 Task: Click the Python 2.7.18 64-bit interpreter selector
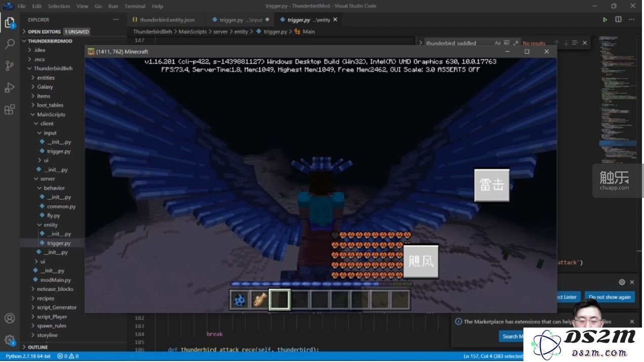[x=28, y=356]
